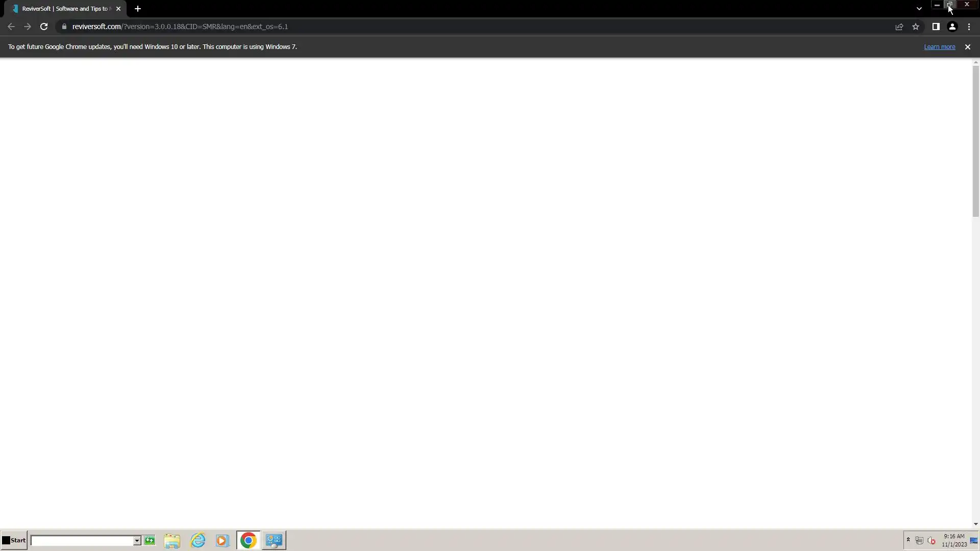Toggle Chrome side panel

pyautogui.click(x=936, y=27)
